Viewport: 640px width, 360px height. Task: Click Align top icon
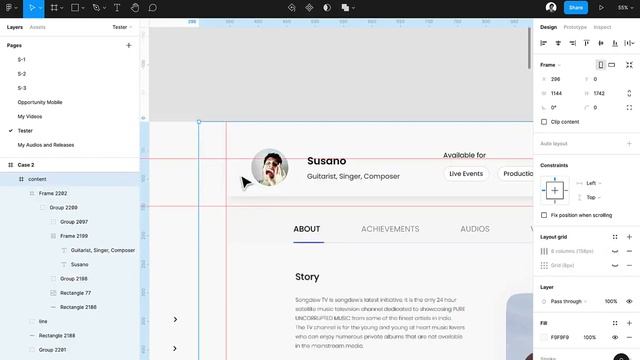[587, 43]
